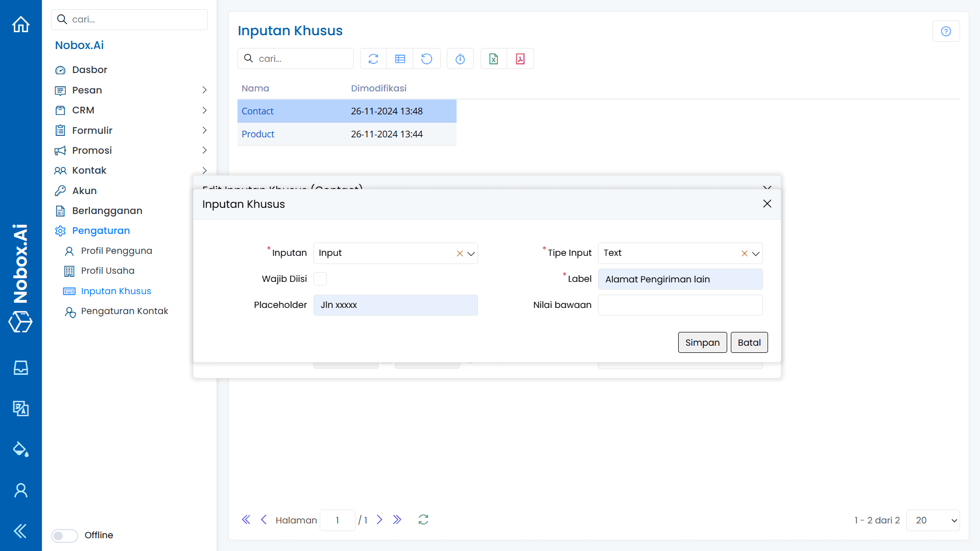
Task: Select Profil Usaha in Pengaturan menu
Action: coord(107,271)
